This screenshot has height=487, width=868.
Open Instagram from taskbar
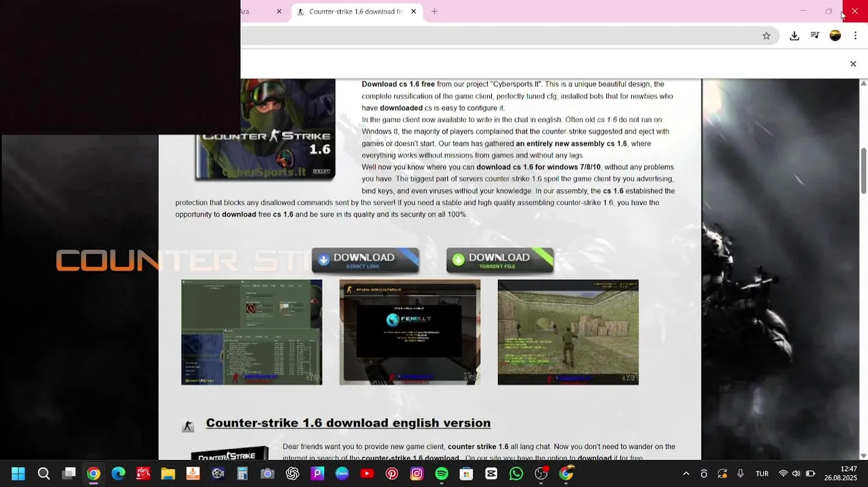[417, 474]
